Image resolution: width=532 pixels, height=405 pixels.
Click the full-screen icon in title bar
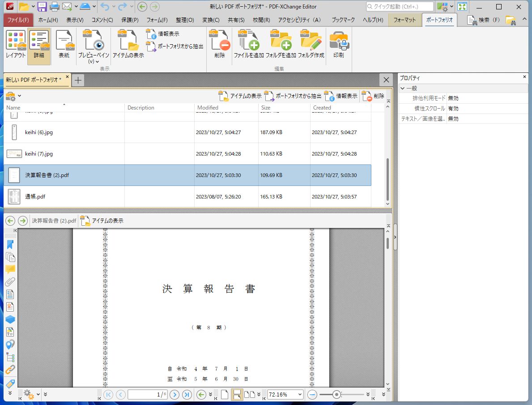[462, 6]
